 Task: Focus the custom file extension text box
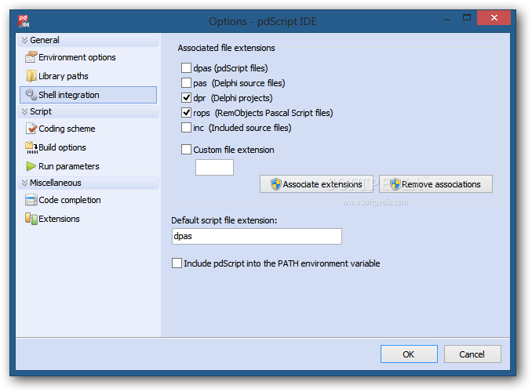tap(214, 167)
